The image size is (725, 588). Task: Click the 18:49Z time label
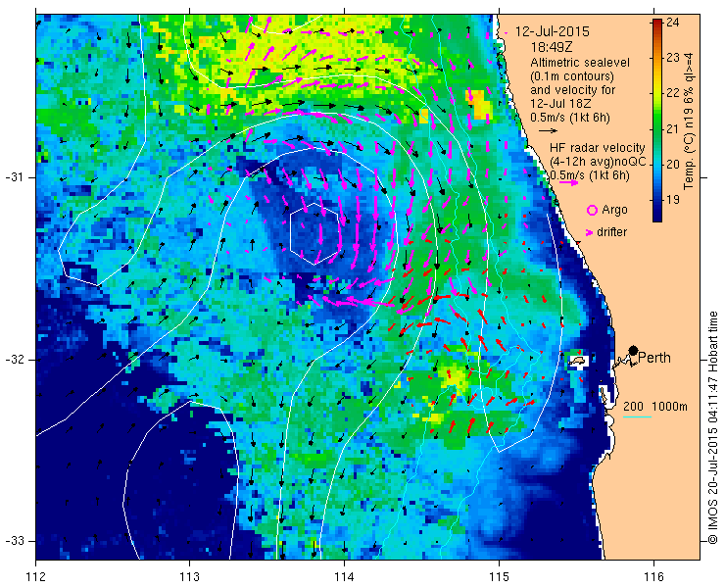[x=552, y=47]
